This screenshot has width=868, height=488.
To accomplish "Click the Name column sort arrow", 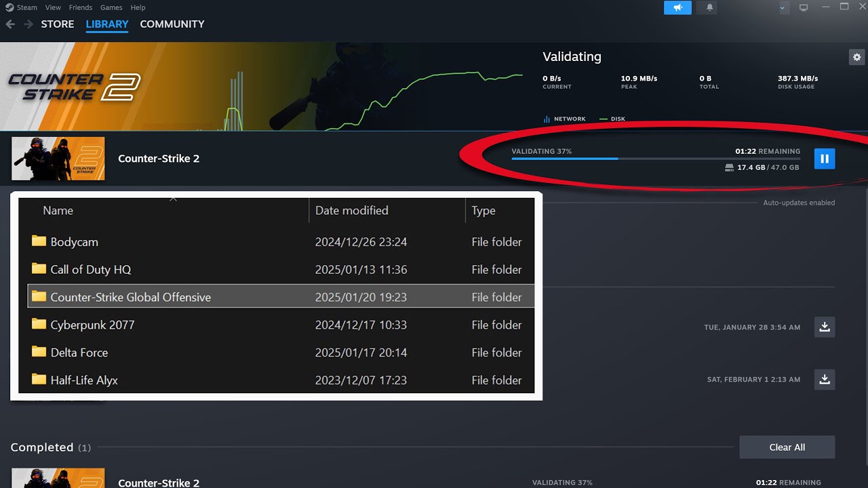I will coord(173,199).
